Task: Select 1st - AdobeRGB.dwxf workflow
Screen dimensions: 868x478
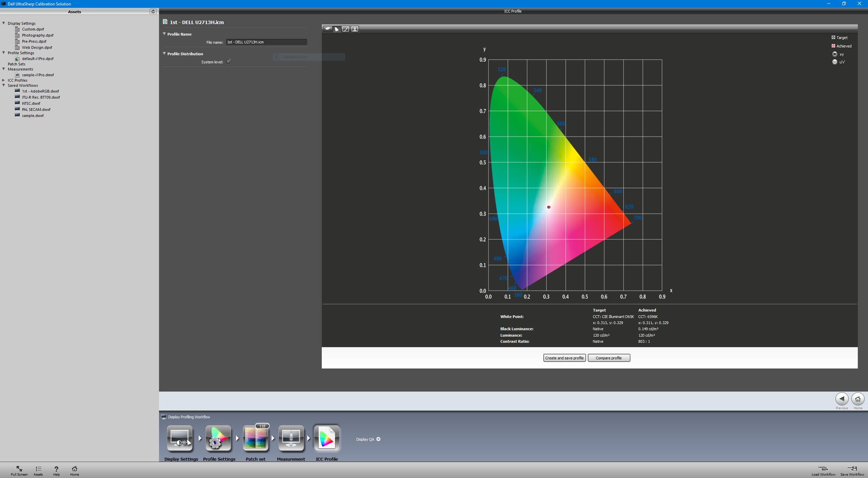Action: point(40,91)
